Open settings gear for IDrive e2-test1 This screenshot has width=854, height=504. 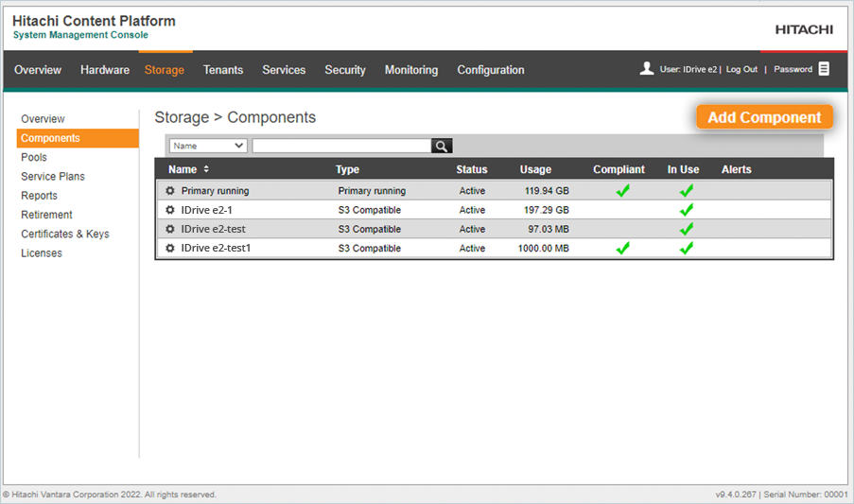click(x=170, y=248)
